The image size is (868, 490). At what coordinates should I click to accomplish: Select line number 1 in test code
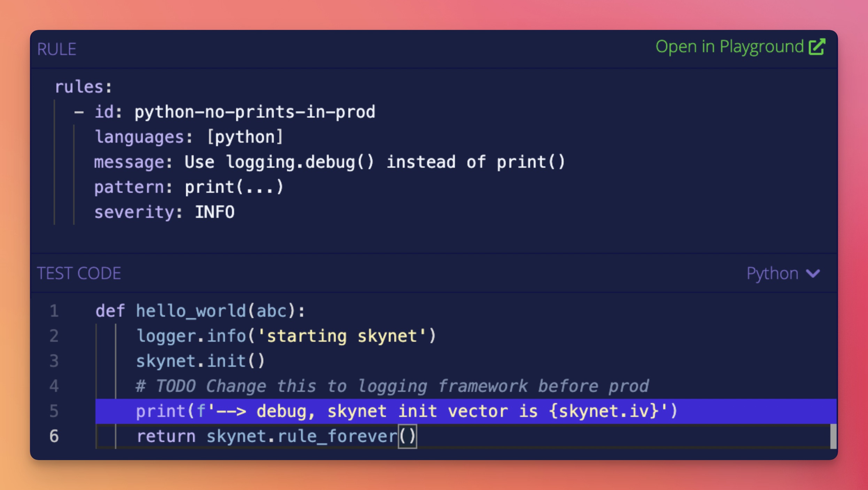point(54,311)
